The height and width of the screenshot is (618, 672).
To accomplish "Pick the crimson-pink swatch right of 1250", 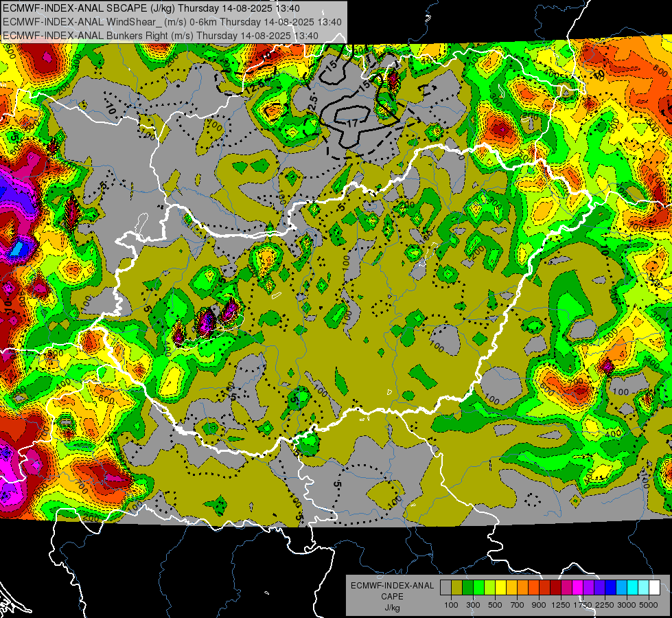I will 566,588.
